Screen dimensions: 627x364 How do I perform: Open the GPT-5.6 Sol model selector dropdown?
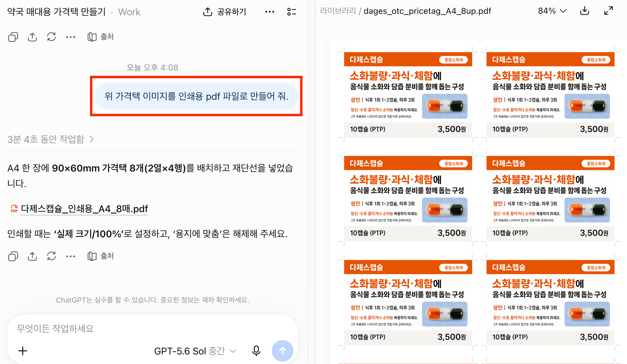pos(195,351)
